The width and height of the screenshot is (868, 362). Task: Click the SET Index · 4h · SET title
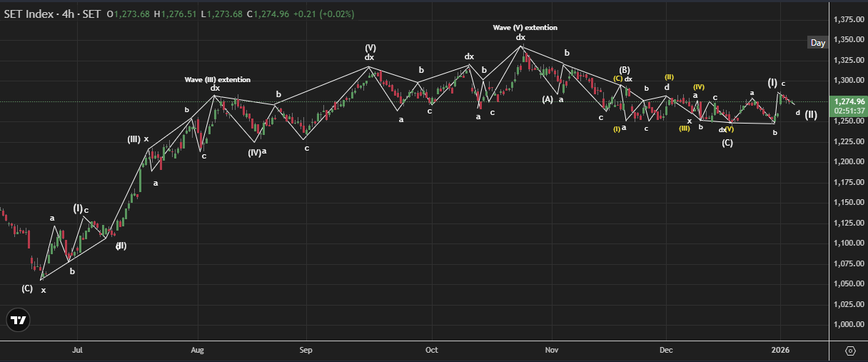coord(52,14)
